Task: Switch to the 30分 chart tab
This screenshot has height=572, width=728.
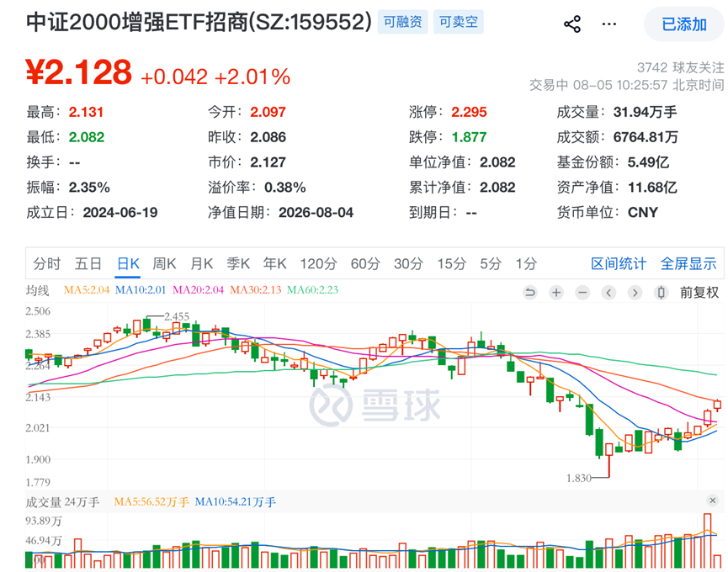Action: click(408, 263)
